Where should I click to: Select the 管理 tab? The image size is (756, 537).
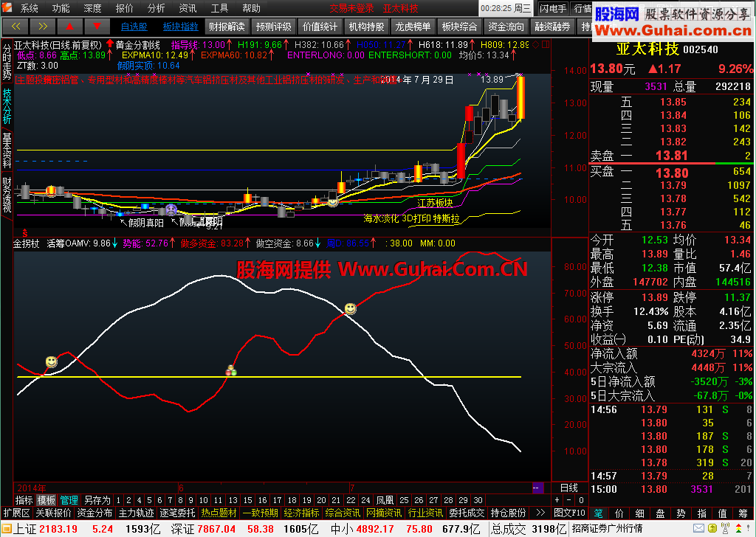point(69,500)
